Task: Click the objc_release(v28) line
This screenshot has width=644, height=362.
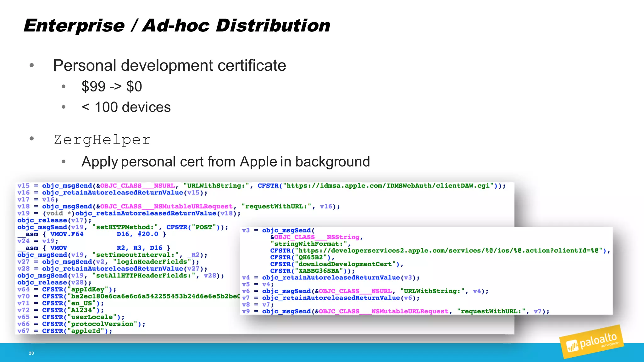Action: click(54, 282)
